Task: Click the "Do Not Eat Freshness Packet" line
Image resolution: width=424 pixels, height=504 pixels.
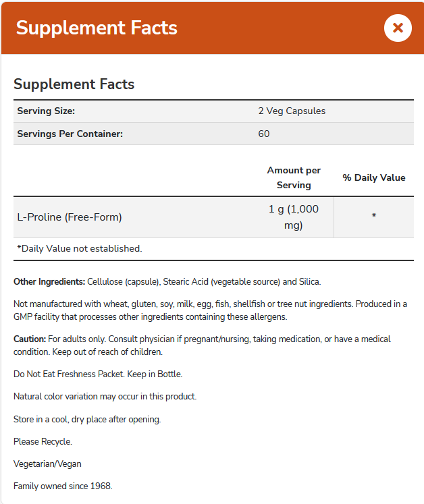Action: point(98,374)
